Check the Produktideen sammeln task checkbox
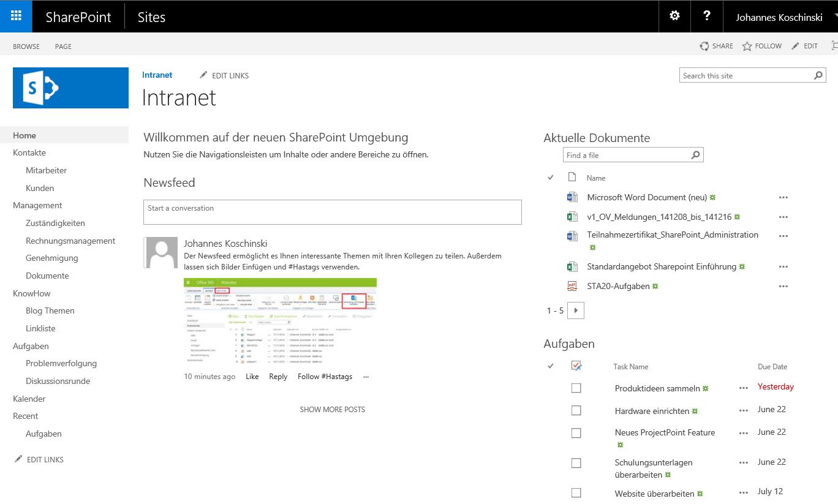 pyautogui.click(x=576, y=388)
